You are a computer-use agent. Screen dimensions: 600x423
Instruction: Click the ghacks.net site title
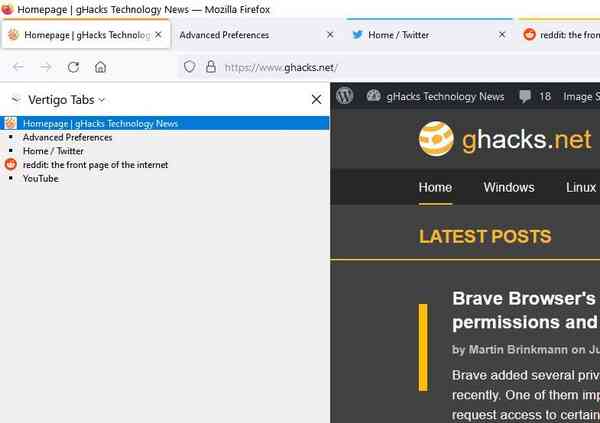pos(527,139)
